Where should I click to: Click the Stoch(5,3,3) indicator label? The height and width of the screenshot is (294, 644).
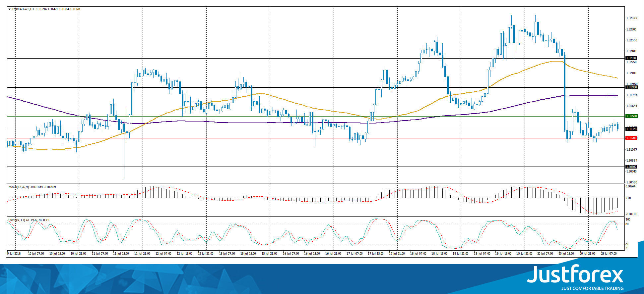click(x=17, y=220)
